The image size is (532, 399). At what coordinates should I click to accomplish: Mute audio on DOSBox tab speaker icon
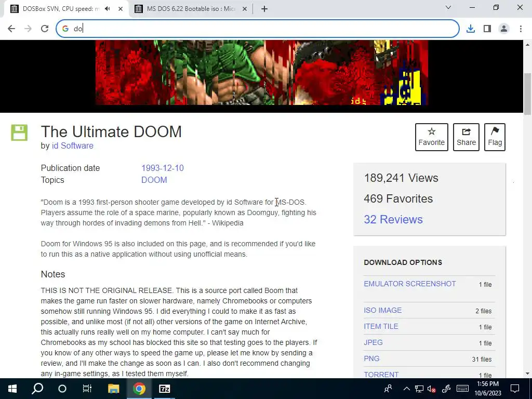pyautogui.click(x=108, y=9)
